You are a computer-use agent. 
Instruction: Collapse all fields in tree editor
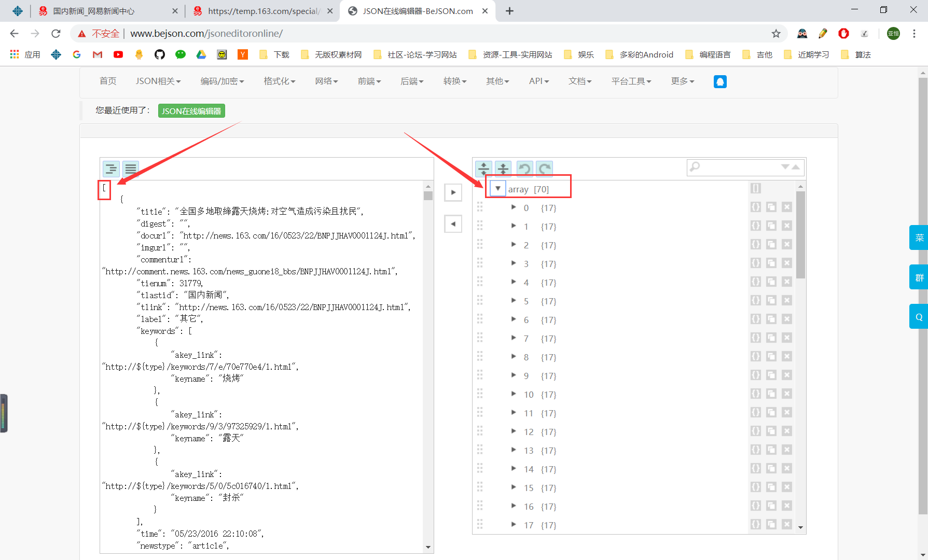click(x=503, y=169)
